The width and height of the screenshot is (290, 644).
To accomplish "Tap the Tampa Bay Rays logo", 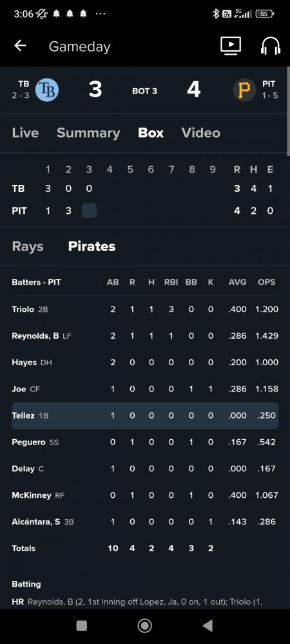I will (47, 90).
